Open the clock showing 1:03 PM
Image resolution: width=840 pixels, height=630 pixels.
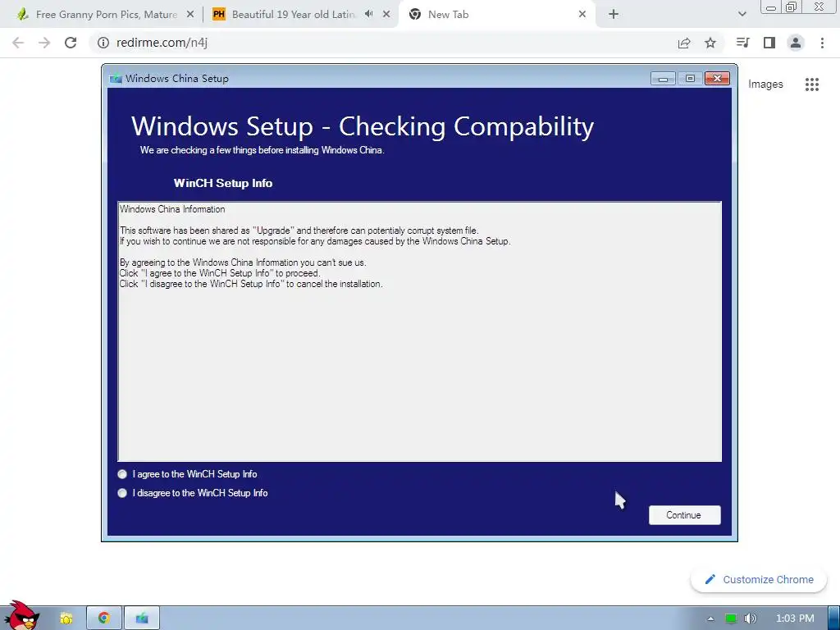(795, 619)
